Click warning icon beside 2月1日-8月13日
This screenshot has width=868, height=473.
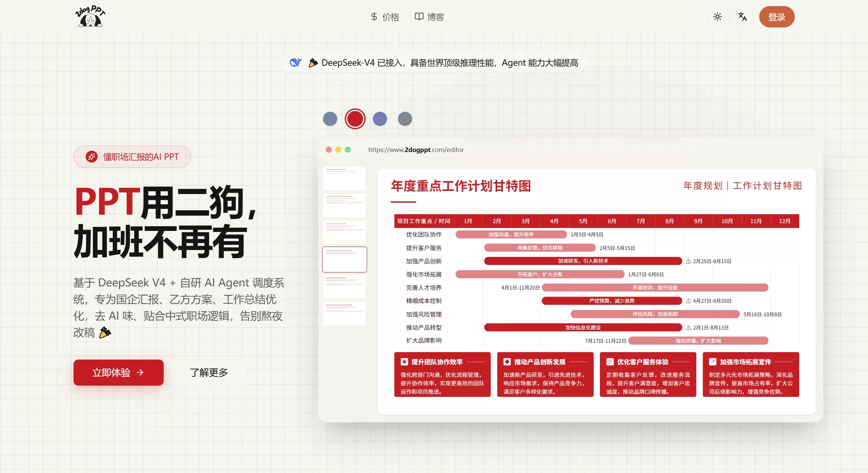pos(688,328)
